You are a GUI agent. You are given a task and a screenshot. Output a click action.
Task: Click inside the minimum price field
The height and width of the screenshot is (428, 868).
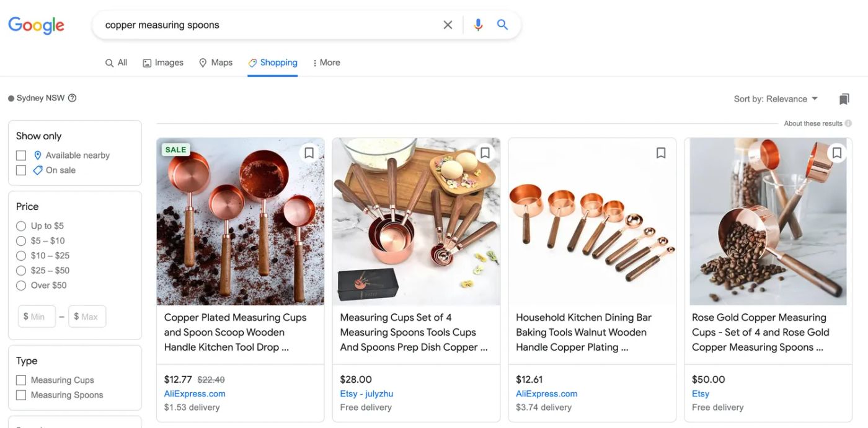coord(36,316)
